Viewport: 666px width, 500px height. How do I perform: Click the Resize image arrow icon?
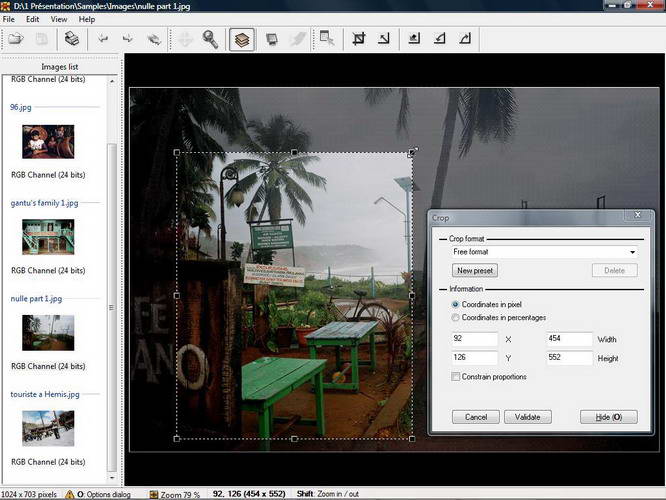384,39
